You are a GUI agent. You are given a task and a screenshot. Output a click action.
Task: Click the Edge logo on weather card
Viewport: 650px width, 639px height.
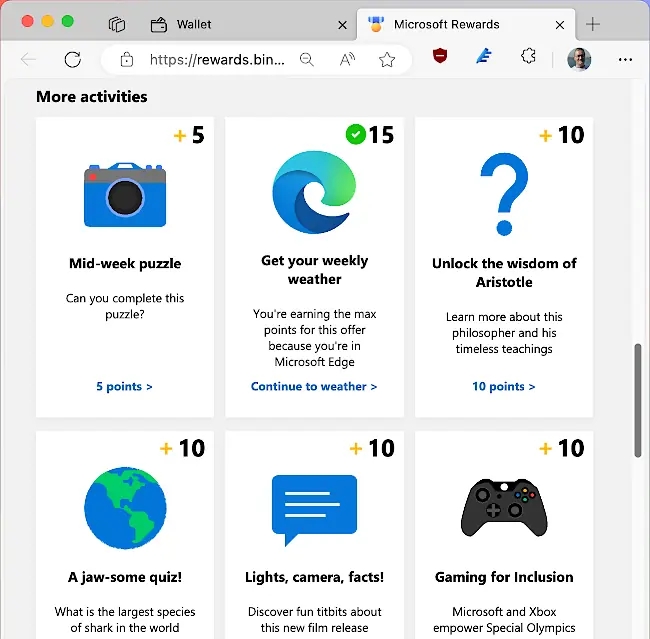(314, 192)
